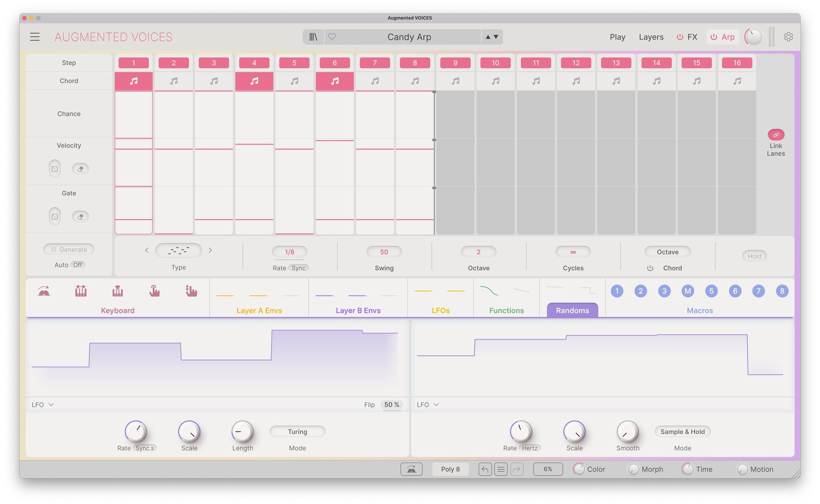Toggle chord on step 4

[x=254, y=81]
